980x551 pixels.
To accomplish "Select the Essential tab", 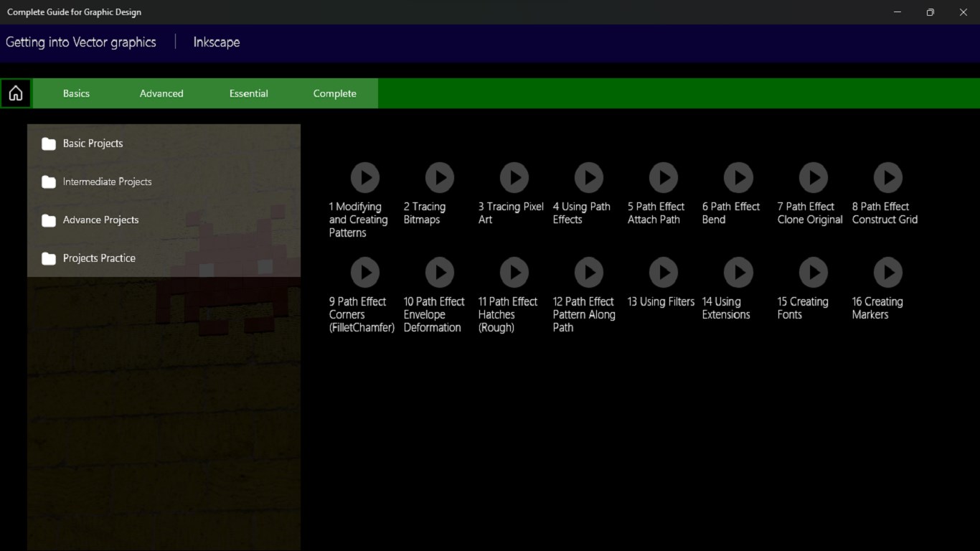I will pyautogui.click(x=248, y=93).
